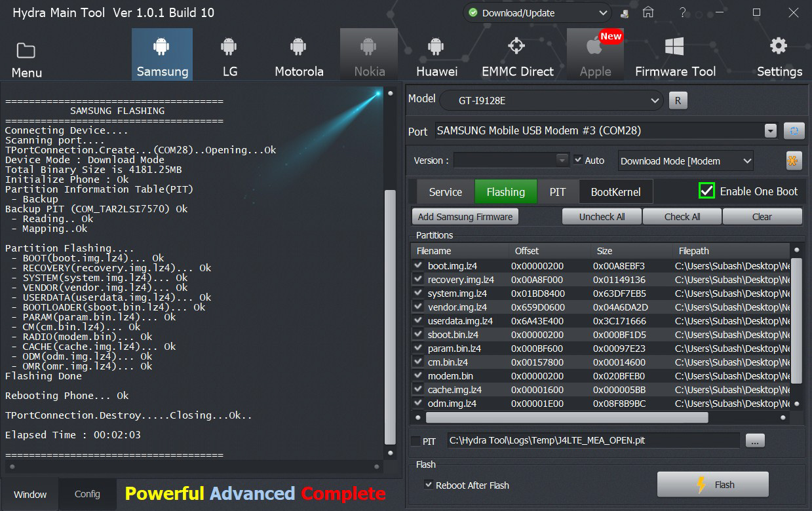Click the Filepath column header

pyautogui.click(x=731, y=251)
